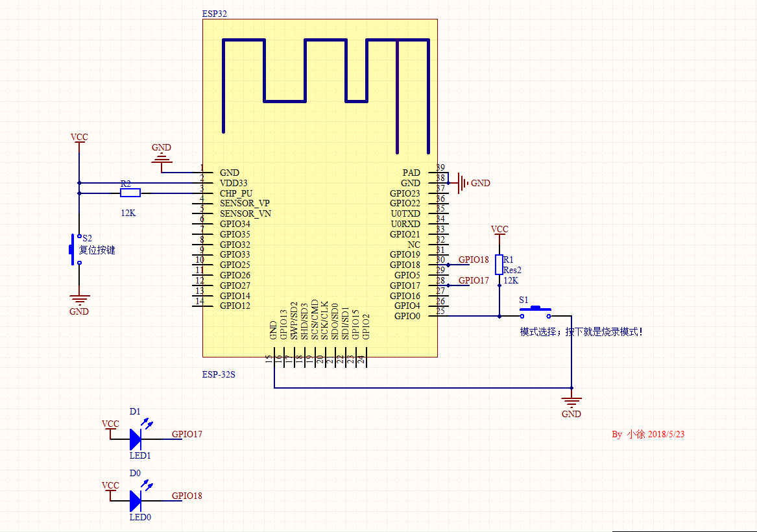Screen dimensions: 757x532
Task: Click the 模式选择 note text
Action: 581,332
